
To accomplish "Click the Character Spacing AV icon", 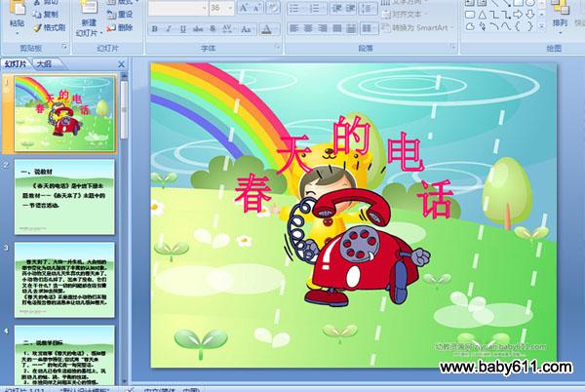I will pyautogui.click(x=227, y=28).
